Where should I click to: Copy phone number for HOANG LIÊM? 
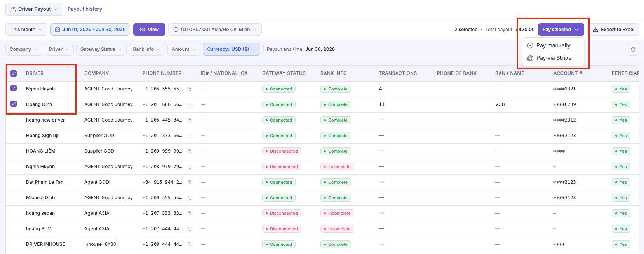point(190,151)
